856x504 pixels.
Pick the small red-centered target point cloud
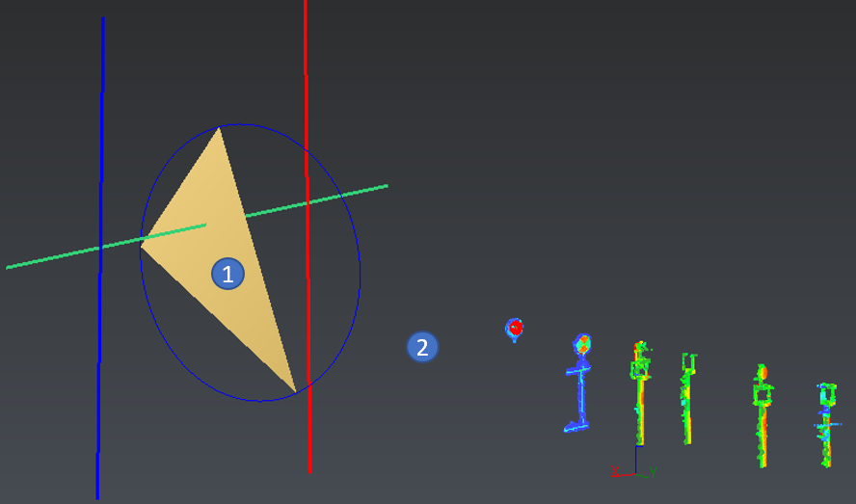[x=515, y=329]
